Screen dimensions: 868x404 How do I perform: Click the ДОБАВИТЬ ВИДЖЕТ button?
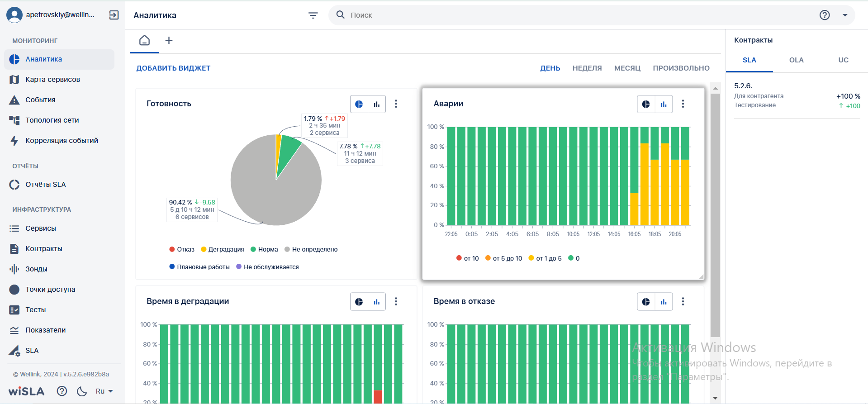pos(173,68)
